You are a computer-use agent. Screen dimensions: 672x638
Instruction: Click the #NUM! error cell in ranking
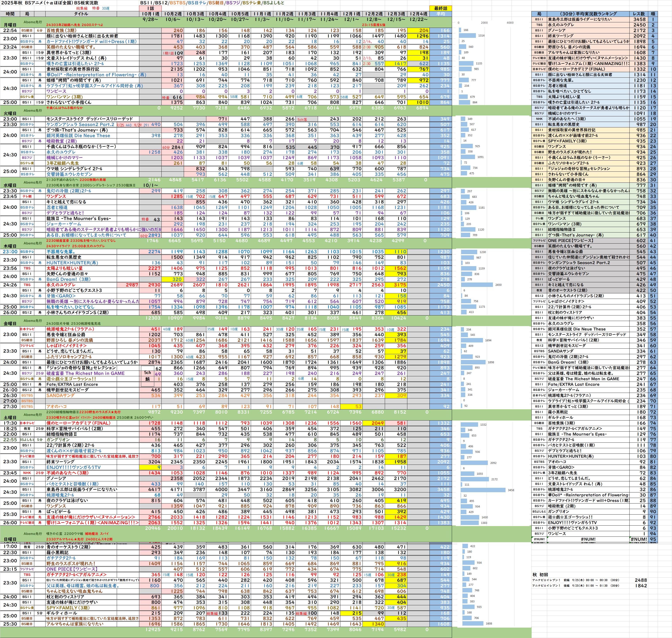click(x=588, y=539)
